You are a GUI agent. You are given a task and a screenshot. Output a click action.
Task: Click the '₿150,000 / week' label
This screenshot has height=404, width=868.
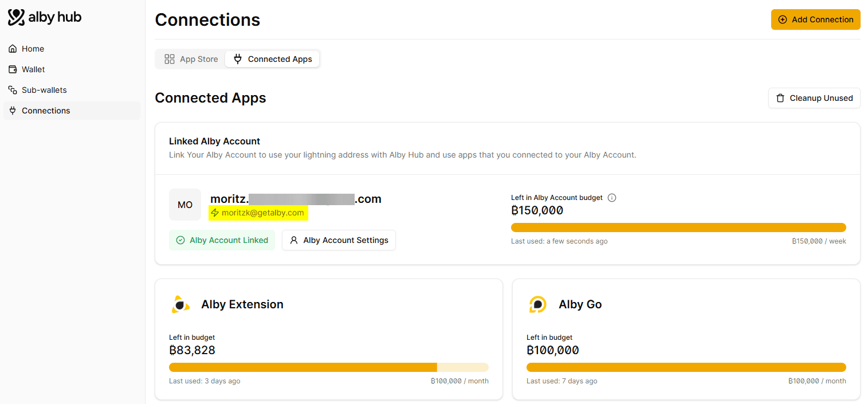819,241
